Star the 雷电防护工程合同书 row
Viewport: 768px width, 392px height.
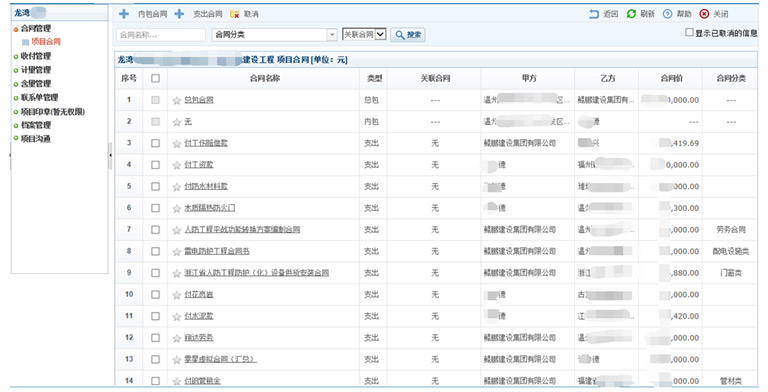click(177, 252)
